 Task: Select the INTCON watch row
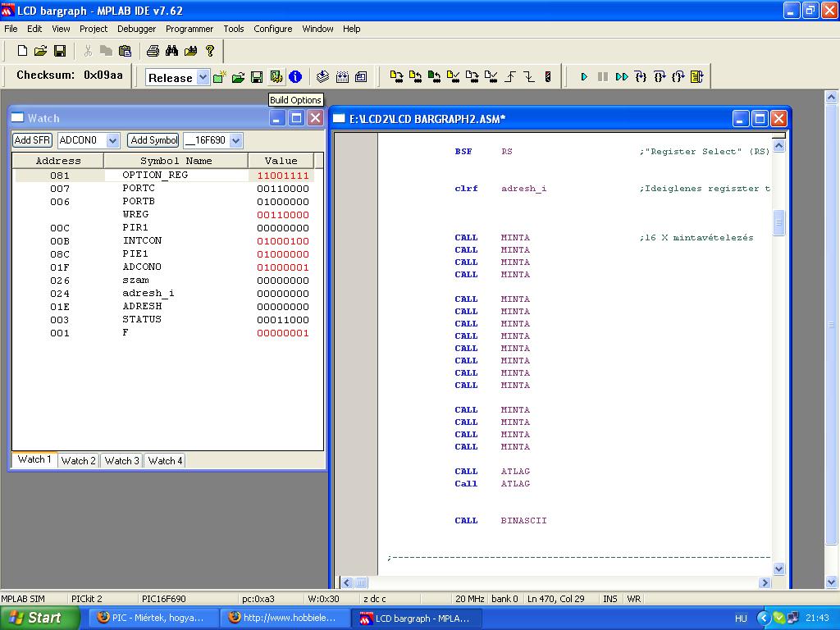pyautogui.click(x=164, y=241)
